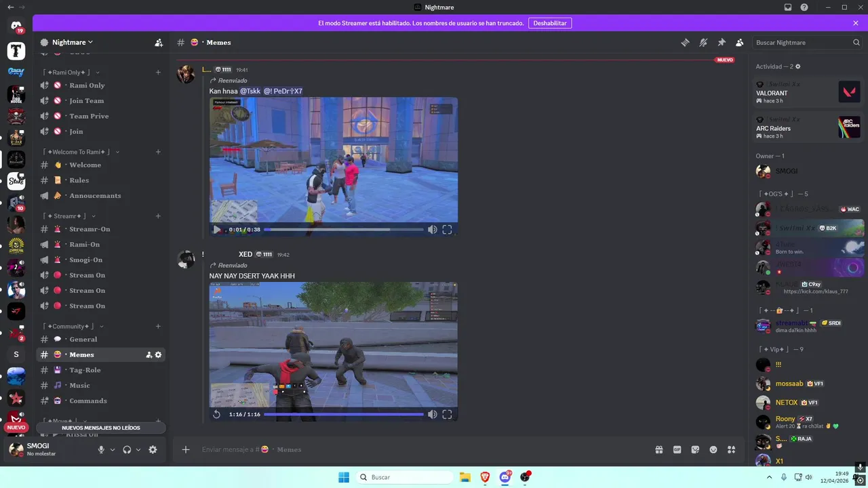The image size is (868, 488).
Task: Collapse the Streamr category
Action: click(x=69, y=216)
